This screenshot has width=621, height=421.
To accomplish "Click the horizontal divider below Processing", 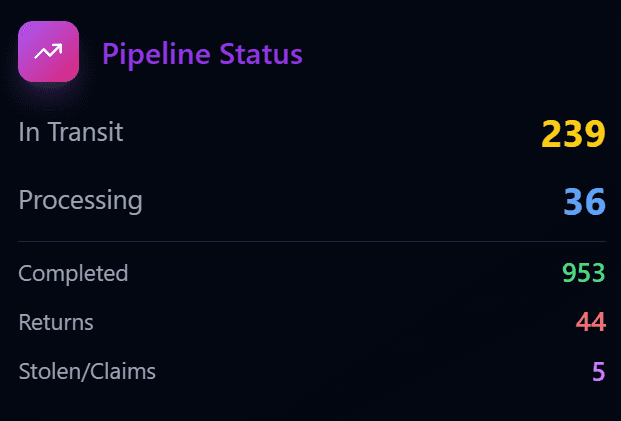I will click(x=311, y=242).
